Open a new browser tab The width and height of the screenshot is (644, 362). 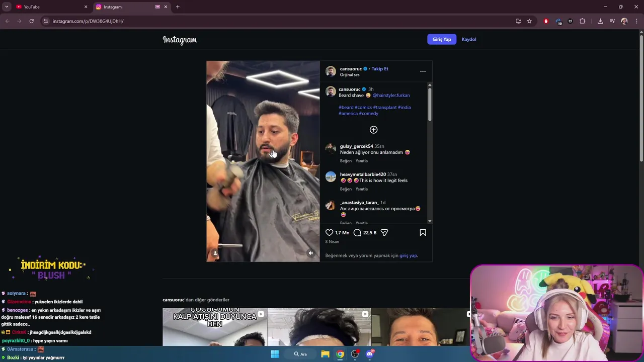coord(178,7)
